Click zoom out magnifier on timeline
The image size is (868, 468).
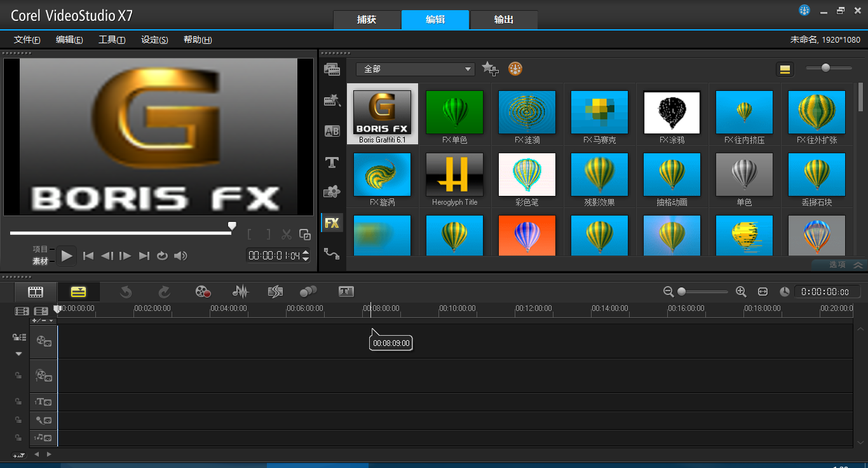[668, 291]
